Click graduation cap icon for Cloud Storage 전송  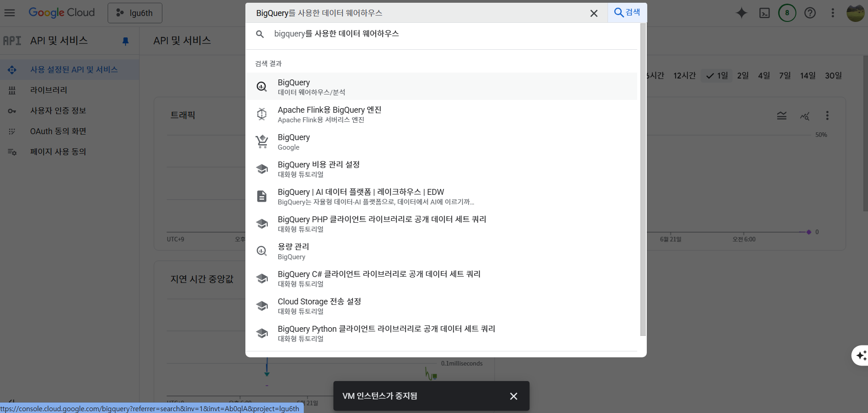point(262,306)
